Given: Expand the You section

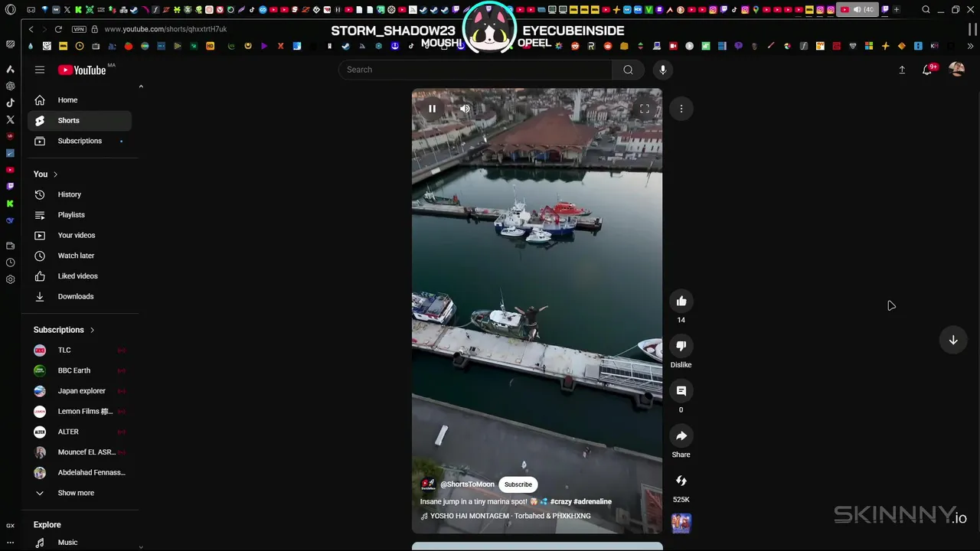Looking at the screenshot, I should 46,174.
